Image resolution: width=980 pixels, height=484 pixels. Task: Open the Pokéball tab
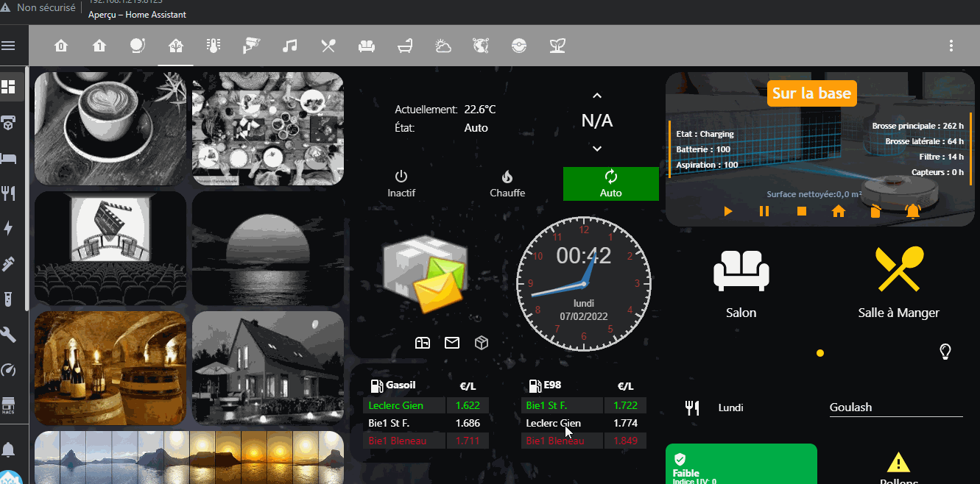[519, 46]
